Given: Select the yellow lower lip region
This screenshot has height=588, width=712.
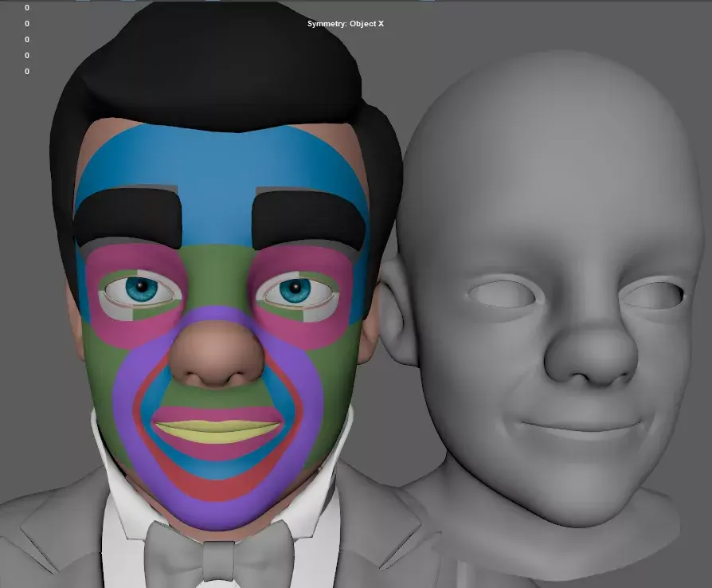Looking at the screenshot, I should click(217, 432).
